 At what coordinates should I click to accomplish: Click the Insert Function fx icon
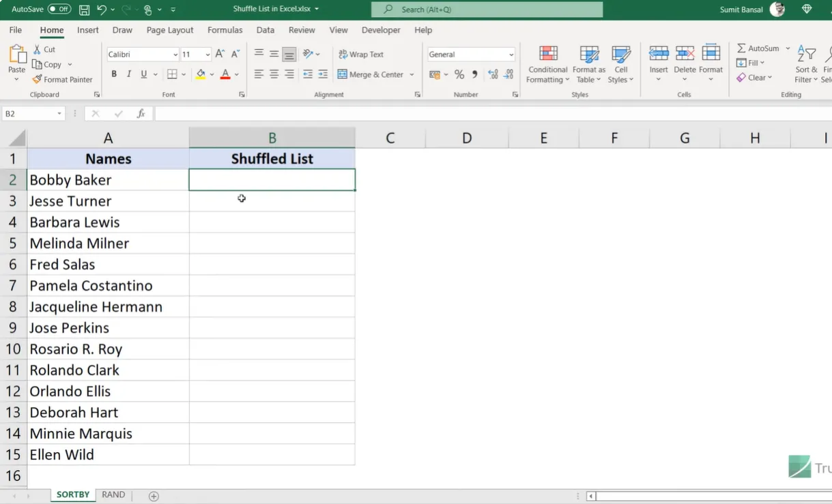point(141,114)
